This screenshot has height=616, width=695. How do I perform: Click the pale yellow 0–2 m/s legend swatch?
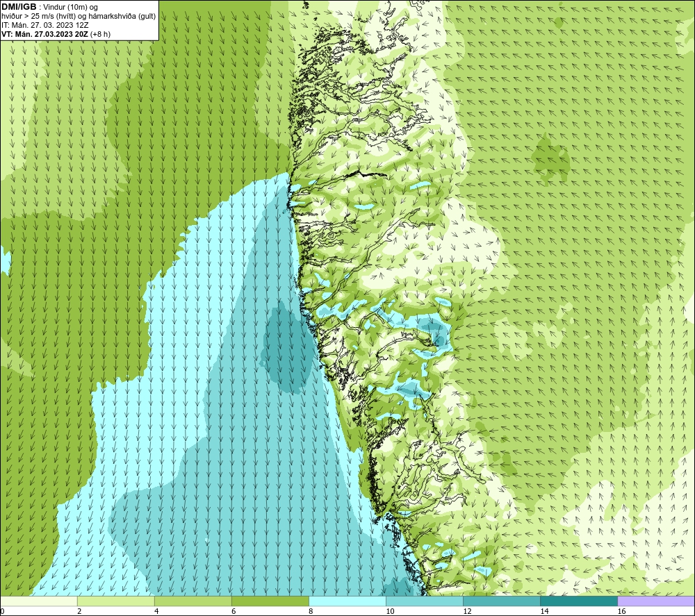pos(38,601)
